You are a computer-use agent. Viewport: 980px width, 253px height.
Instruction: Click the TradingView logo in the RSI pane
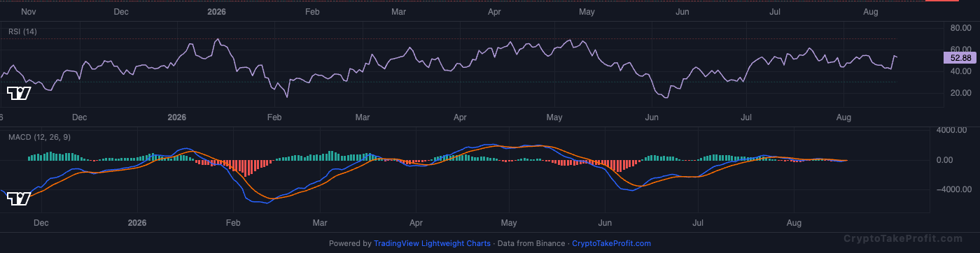(x=19, y=94)
